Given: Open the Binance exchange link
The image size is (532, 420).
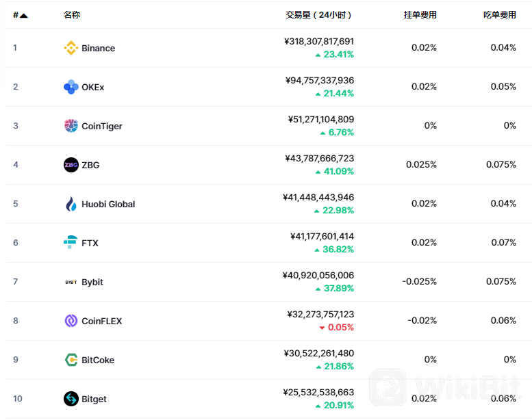Looking at the screenshot, I should [98, 48].
